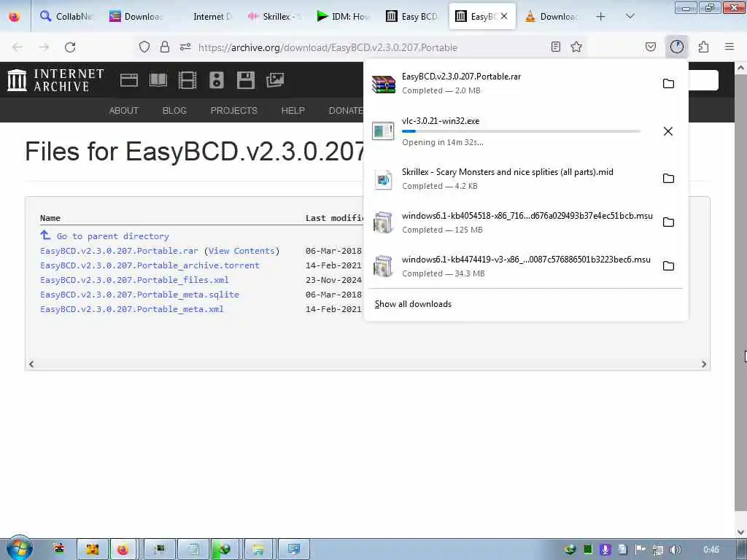Open folder for windows6.1-kb4474419 msu download

tap(668, 265)
